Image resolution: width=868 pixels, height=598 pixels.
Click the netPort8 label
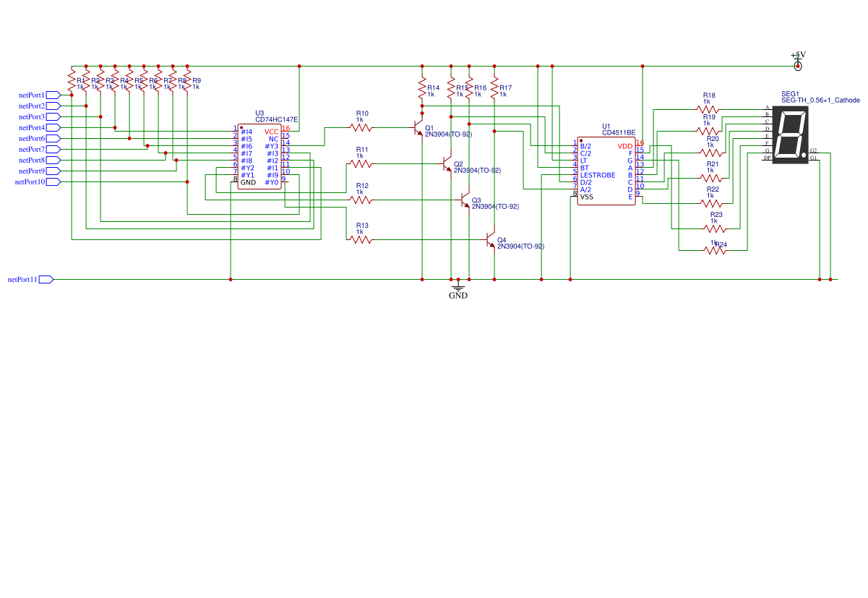click(32, 160)
